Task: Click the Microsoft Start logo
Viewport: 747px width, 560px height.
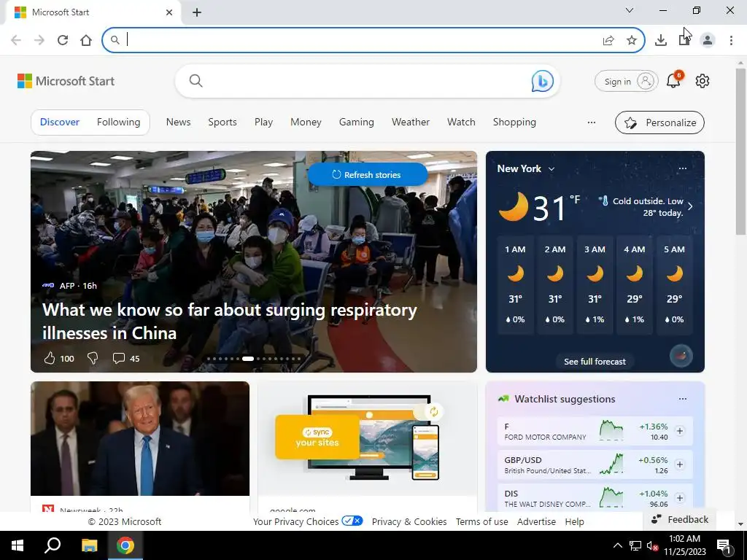Action: tap(66, 81)
